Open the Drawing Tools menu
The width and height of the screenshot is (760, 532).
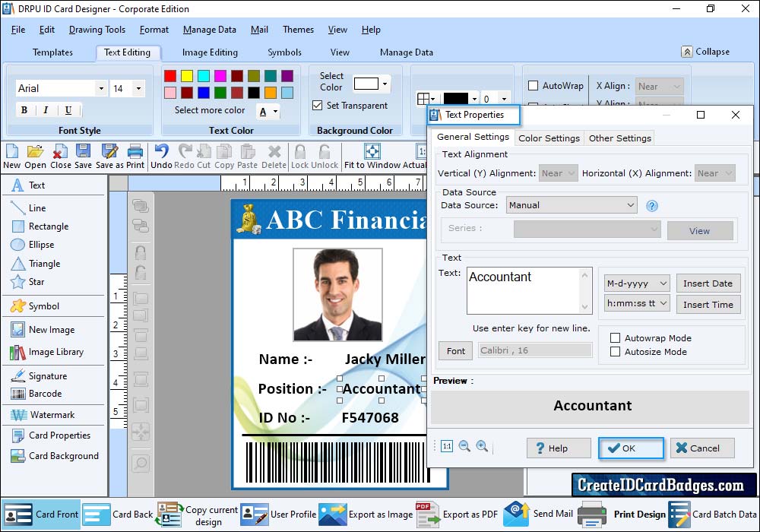pos(97,30)
